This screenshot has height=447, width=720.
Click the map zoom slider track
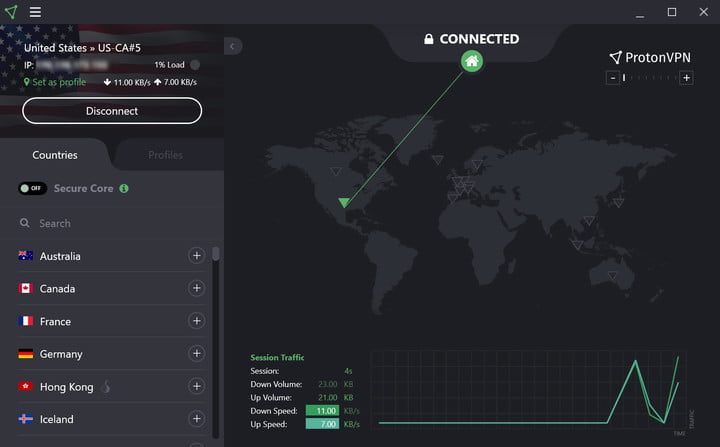point(650,78)
